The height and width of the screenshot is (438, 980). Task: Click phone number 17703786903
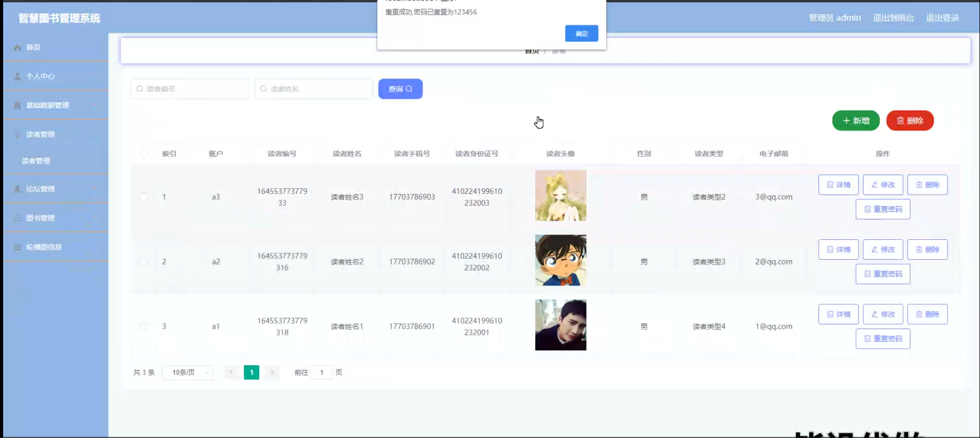412,197
